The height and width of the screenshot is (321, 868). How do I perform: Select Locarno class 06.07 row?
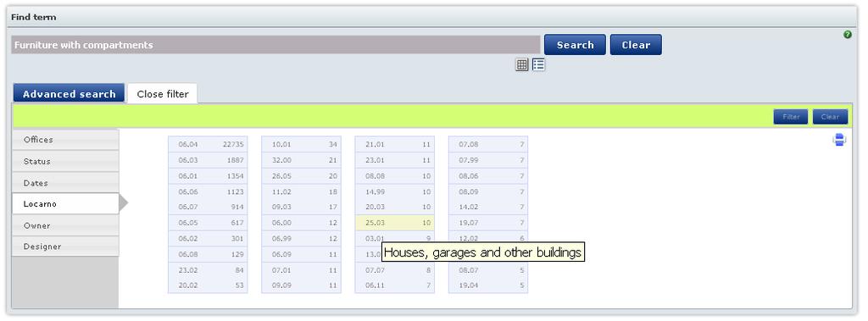[209, 207]
